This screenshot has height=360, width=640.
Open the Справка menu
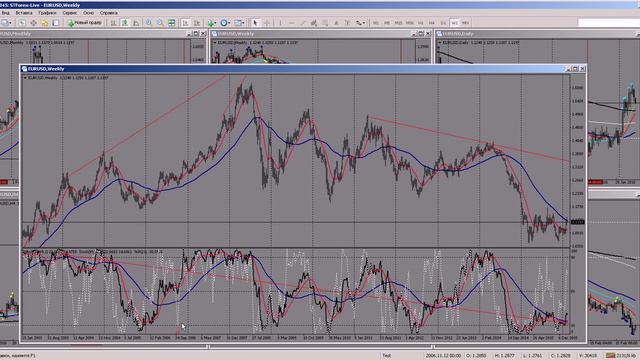[109, 13]
